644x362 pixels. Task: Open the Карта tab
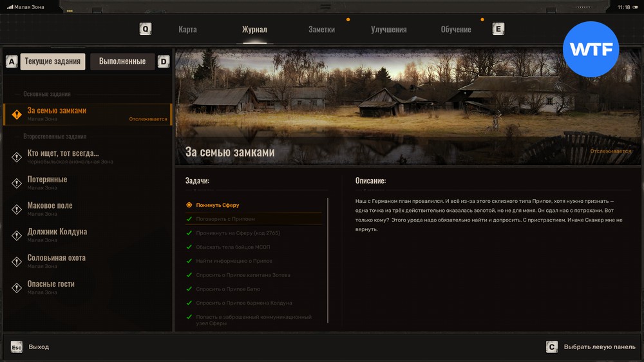pyautogui.click(x=187, y=30)
